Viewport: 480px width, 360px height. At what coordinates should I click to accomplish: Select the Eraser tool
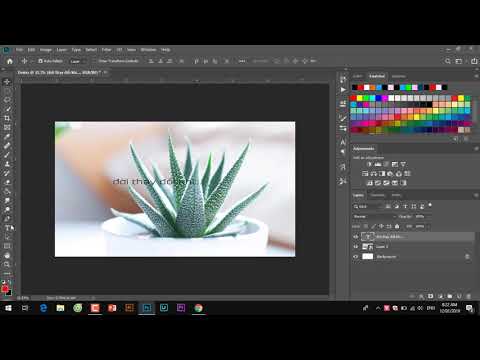pyautogui.click(x=7, y=182)
